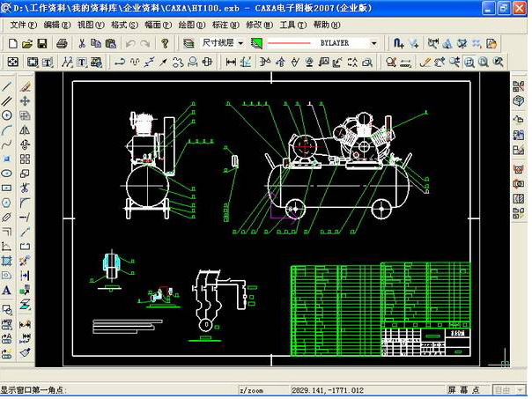
Task: Click the Help question mark icon
Action: [x=165, y=42]
